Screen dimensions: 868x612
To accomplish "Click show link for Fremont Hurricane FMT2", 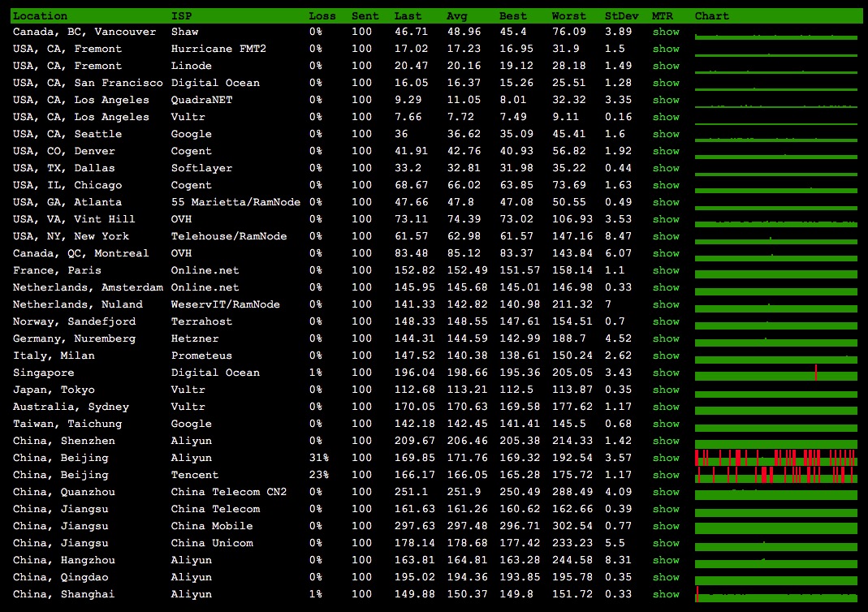I will coord(666,49).
